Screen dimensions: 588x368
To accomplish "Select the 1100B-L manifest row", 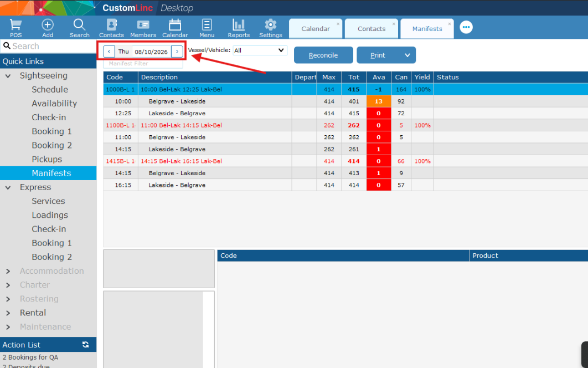I will (x=345, y=125).
